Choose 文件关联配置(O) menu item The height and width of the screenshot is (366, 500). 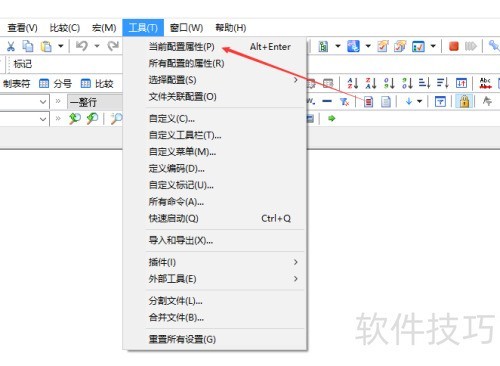[215, 97]
